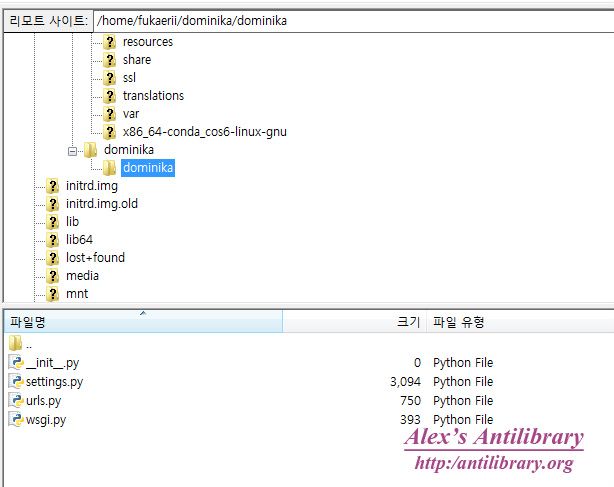The image size is (614, 487).
Task: Sort by the 파일 유형 column header
Action: coord(520,322)
